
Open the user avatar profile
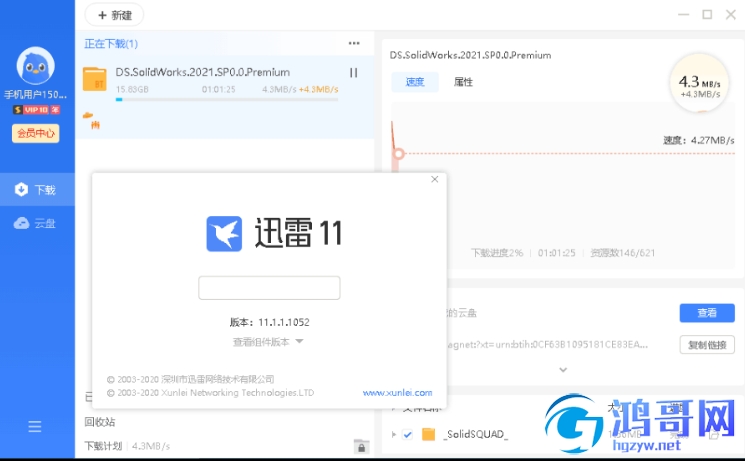point(35,66)
